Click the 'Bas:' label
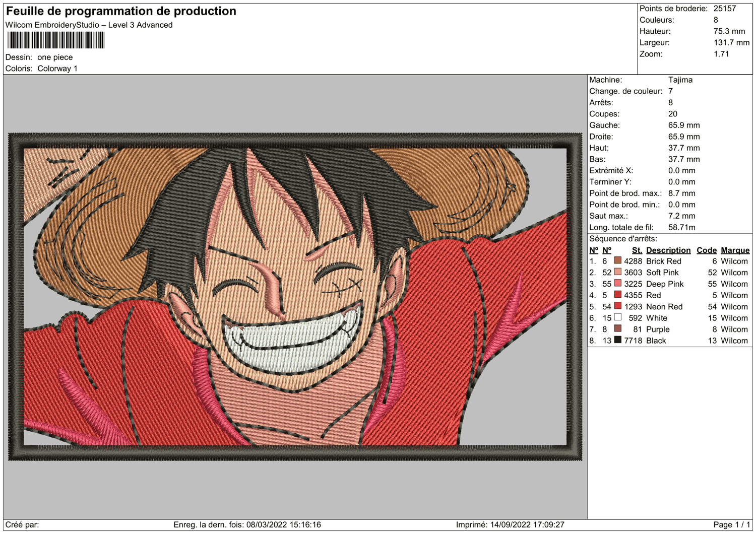 pos(597,159)
